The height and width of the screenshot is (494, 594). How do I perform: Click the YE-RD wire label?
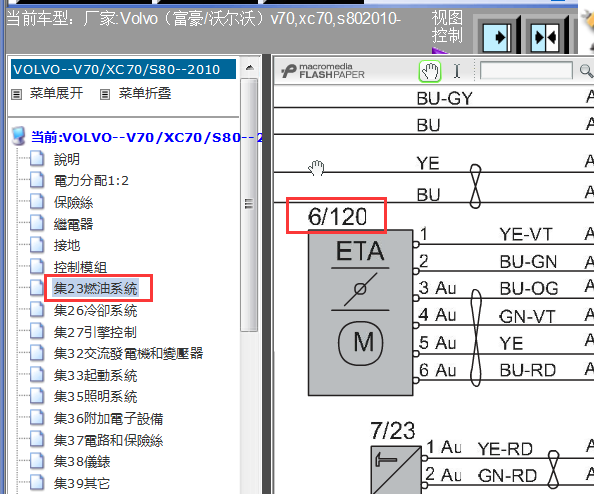point(505,449)
